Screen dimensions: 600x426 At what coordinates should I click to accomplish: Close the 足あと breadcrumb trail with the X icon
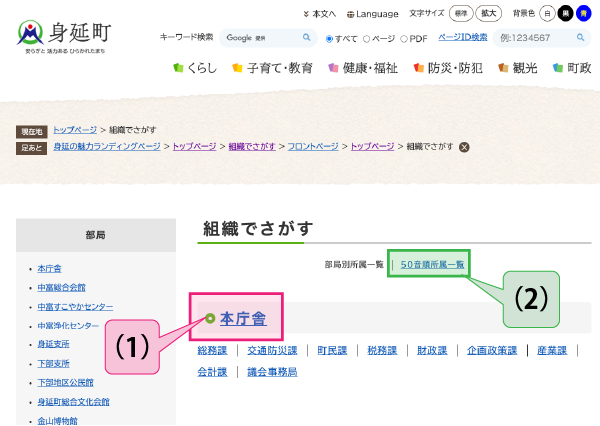464,147
